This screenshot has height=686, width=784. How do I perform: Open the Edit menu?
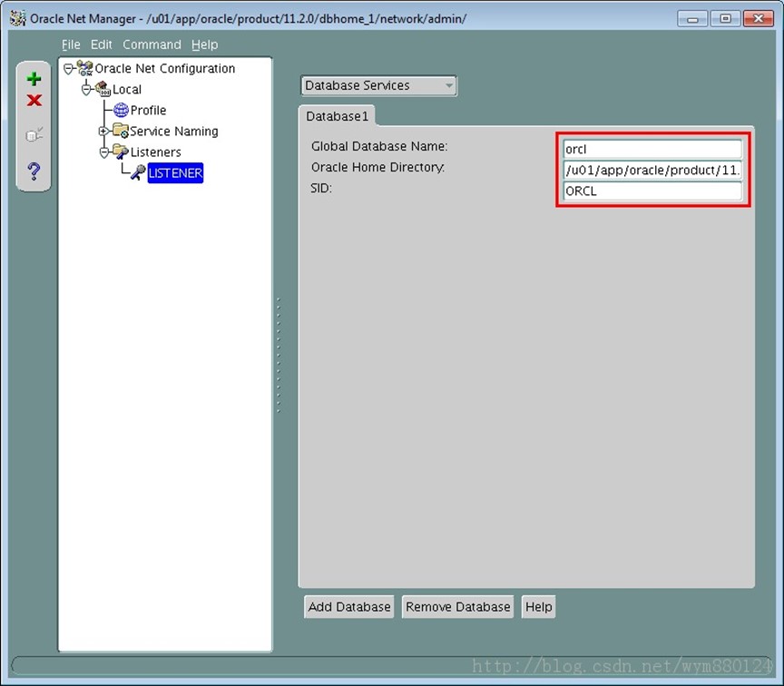tap(101, 44)
